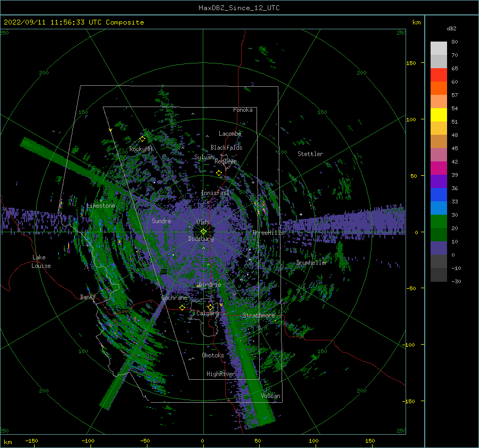
Task: Click the 45 value on dBZ legend
Action: 455,148
